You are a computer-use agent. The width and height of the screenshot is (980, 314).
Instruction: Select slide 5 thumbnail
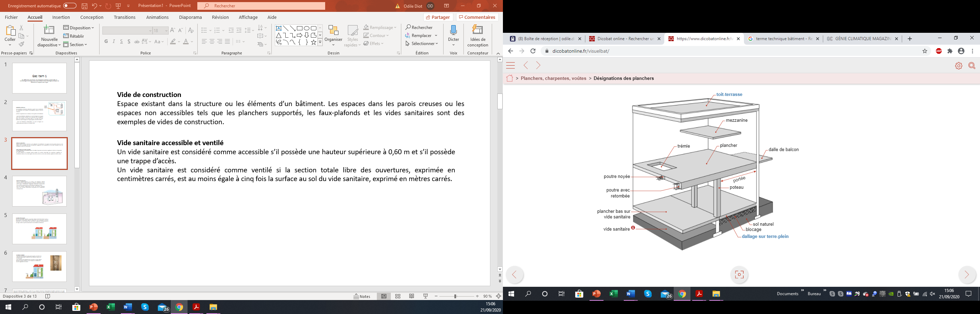(x=39, y=229)
